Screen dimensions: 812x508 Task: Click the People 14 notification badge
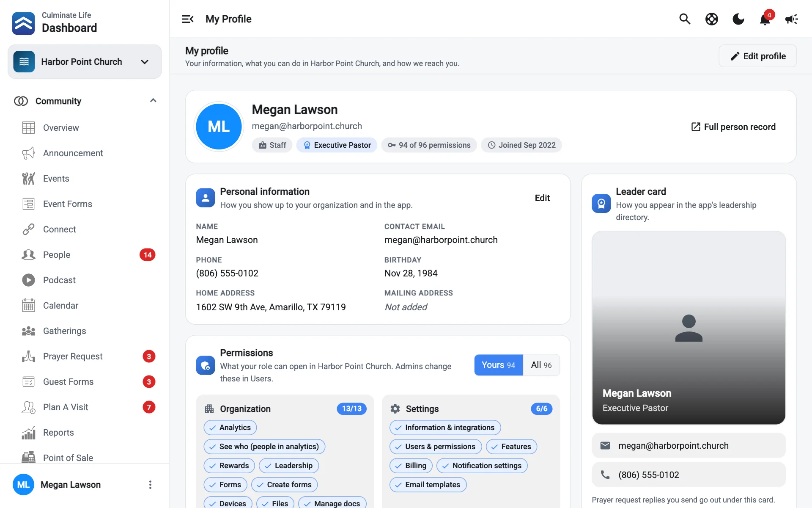[x=148, y=255]
